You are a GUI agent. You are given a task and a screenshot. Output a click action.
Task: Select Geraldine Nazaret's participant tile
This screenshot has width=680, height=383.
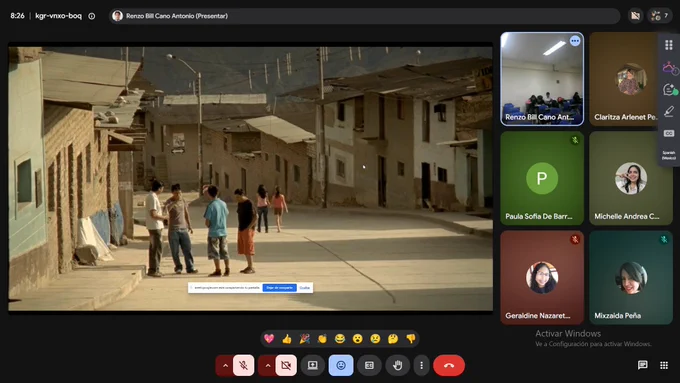click(542, 278)
